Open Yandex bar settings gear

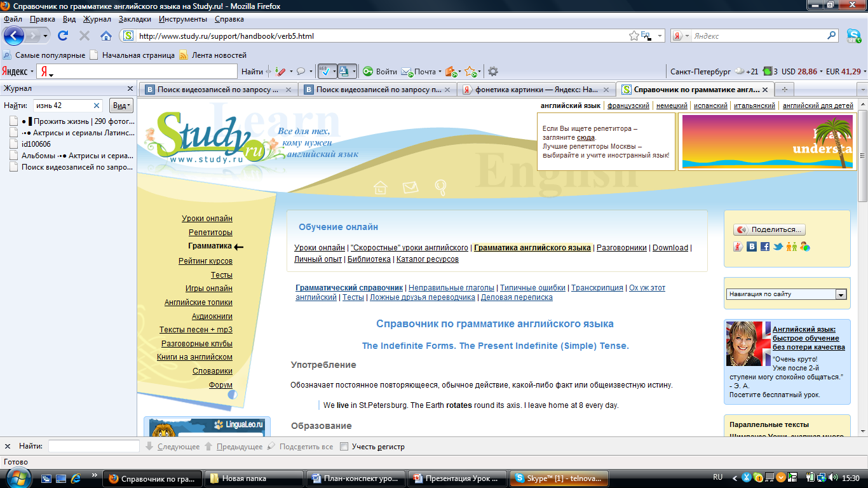pyautogui.click(x=492, y=72)
